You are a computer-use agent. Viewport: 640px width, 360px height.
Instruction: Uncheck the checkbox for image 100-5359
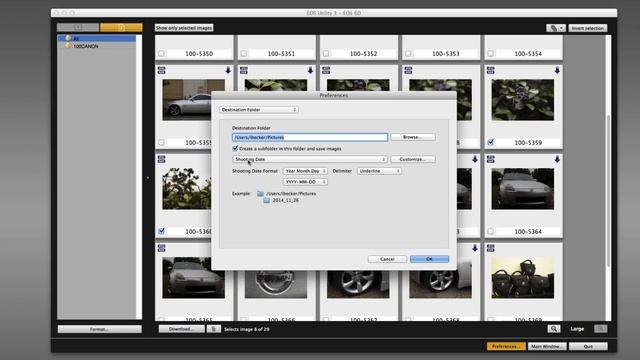(491, 142)
